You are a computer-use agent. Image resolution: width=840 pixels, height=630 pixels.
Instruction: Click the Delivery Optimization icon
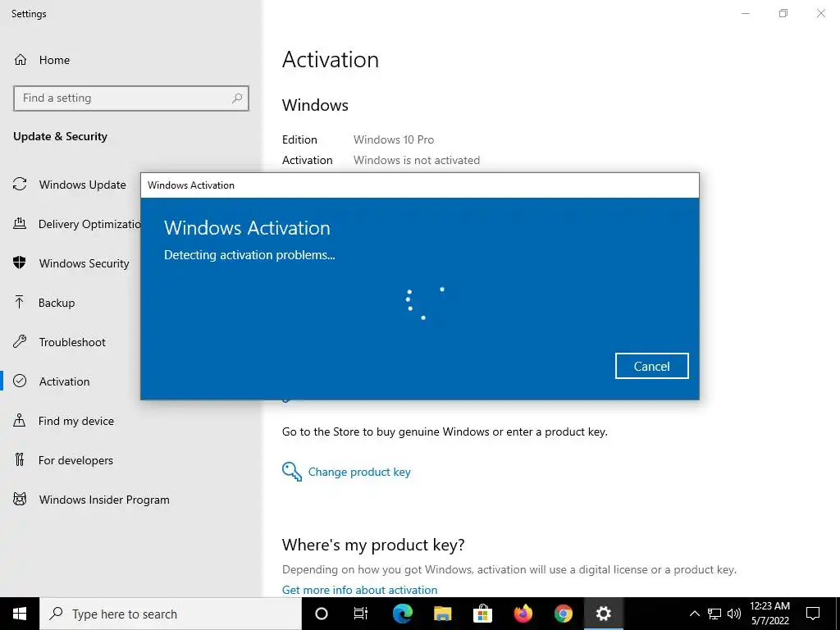[20, 223]
